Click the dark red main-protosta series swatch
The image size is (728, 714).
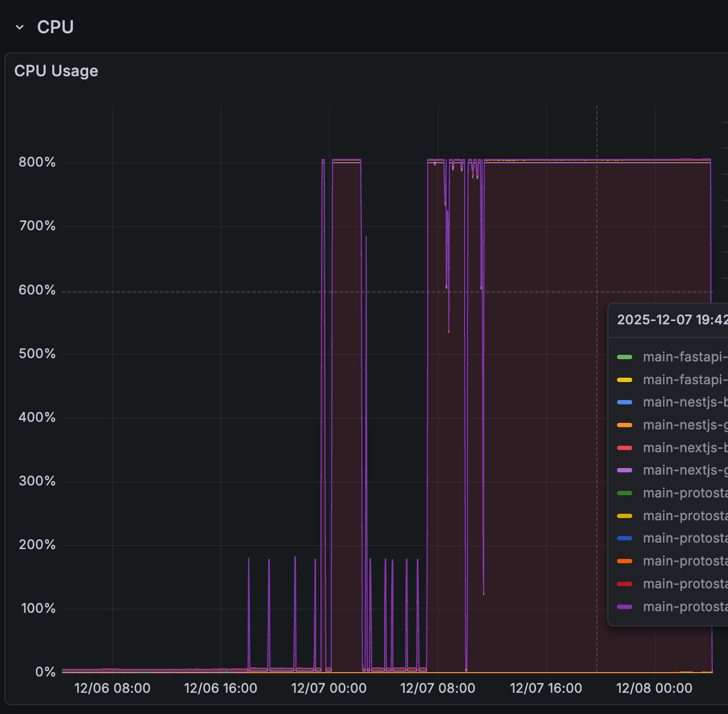pos(625,584)
